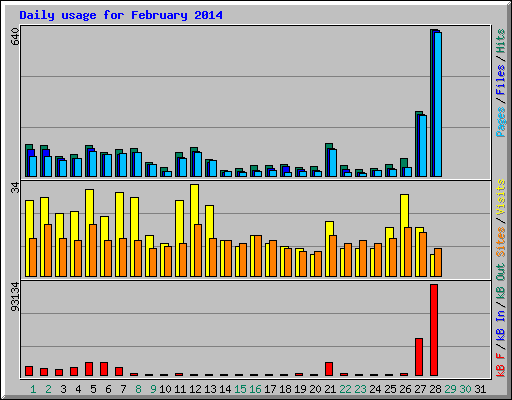Click the red kB bar for day 27
Screen dimensions: 512x400
(419, 357)
